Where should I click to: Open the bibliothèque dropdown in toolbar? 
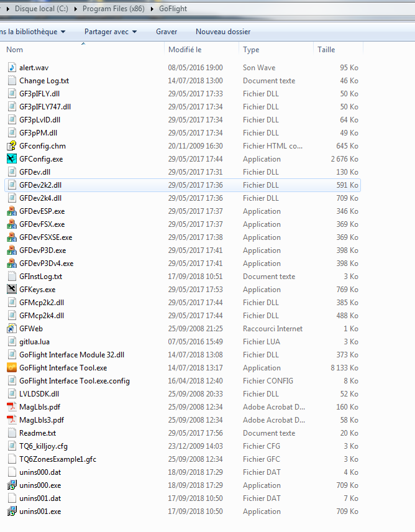click(x=33, y=32)
